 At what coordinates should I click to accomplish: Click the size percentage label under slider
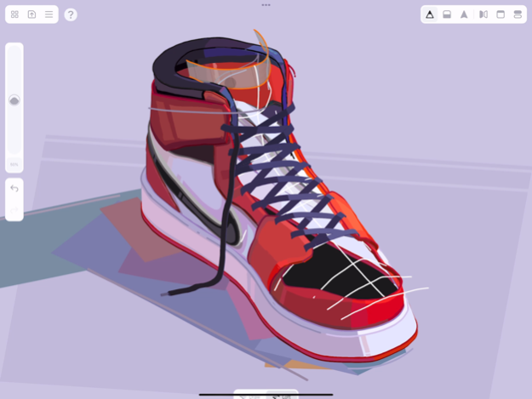coord(14,164)
